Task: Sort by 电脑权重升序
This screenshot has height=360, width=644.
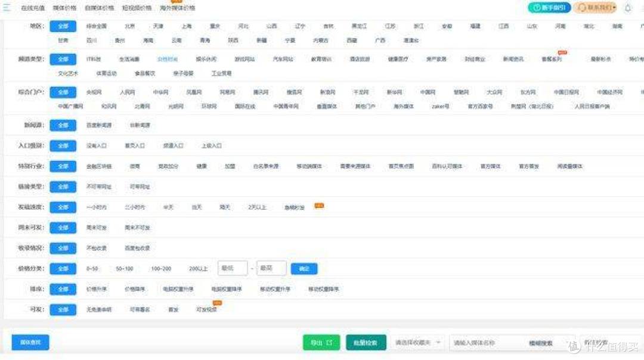Action: [x=178, y=290]
